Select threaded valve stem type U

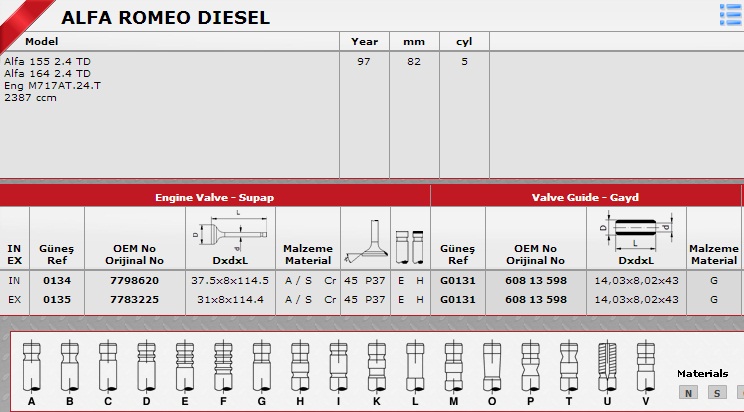(606, 365)
